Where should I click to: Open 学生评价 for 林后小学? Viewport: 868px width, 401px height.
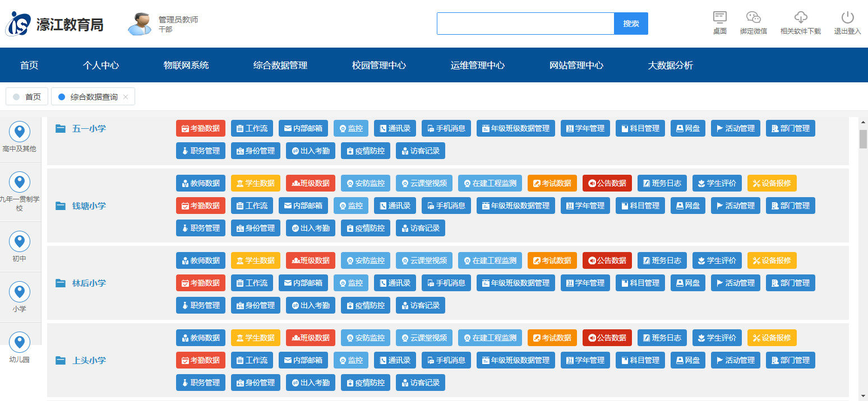[717, 260]
